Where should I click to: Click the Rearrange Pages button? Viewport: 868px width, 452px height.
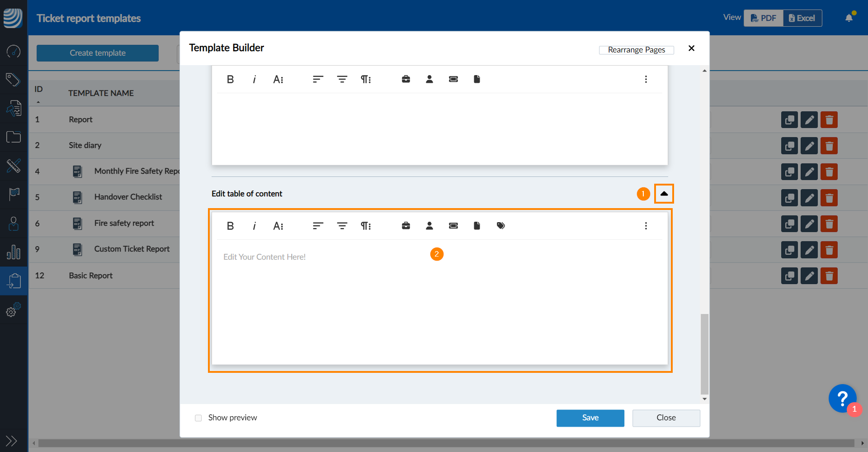pos(636,50)
